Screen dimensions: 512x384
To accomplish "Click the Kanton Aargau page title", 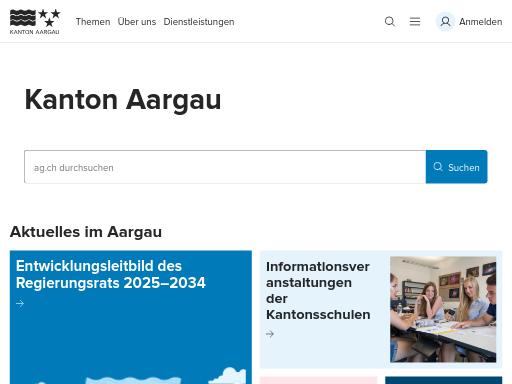I will [123, 100].
